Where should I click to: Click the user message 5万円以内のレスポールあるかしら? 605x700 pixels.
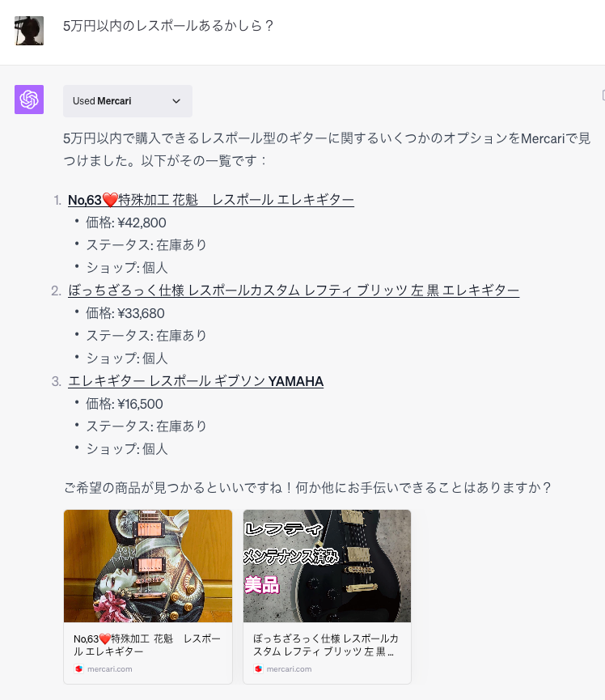[x=167, y=26]
